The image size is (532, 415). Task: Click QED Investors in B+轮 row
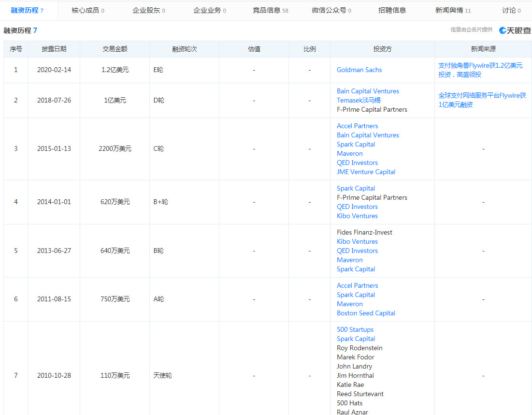pyautogui.click(x=357, y=207)
